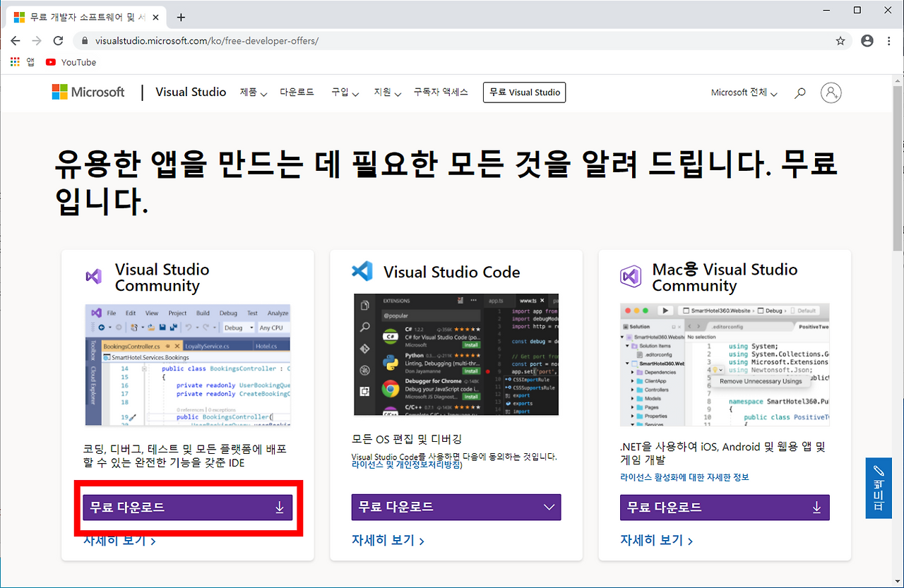The width and height of the screenshot is (904, 588).
Task: Download Visual Studio Community for free
Action: (188, 507)
